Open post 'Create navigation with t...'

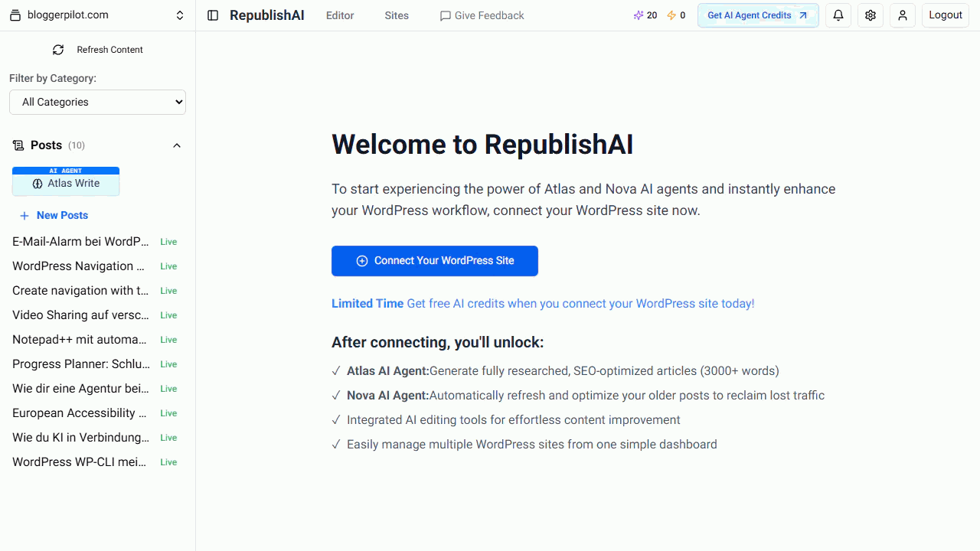click(x=80, y=291)
